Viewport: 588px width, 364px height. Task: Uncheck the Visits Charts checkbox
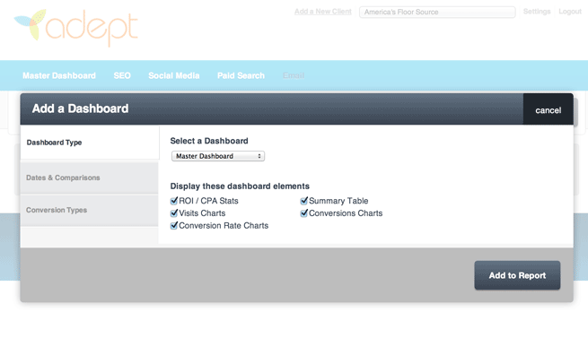175,213
